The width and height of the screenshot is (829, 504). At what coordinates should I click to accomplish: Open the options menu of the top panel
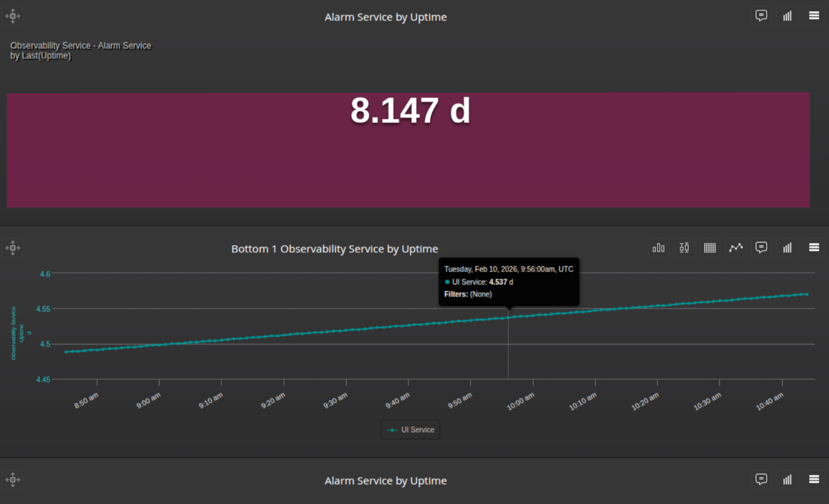click(x=814, y=15)
